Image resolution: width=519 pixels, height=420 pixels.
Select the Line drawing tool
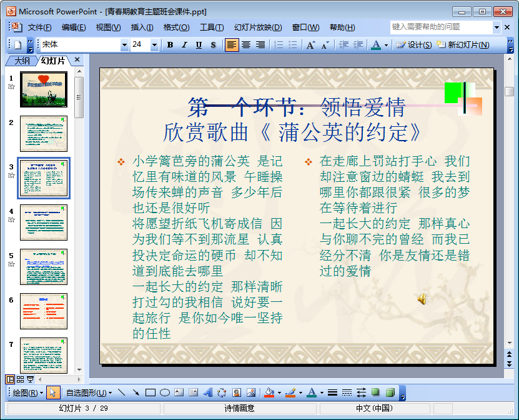(122, 393)
